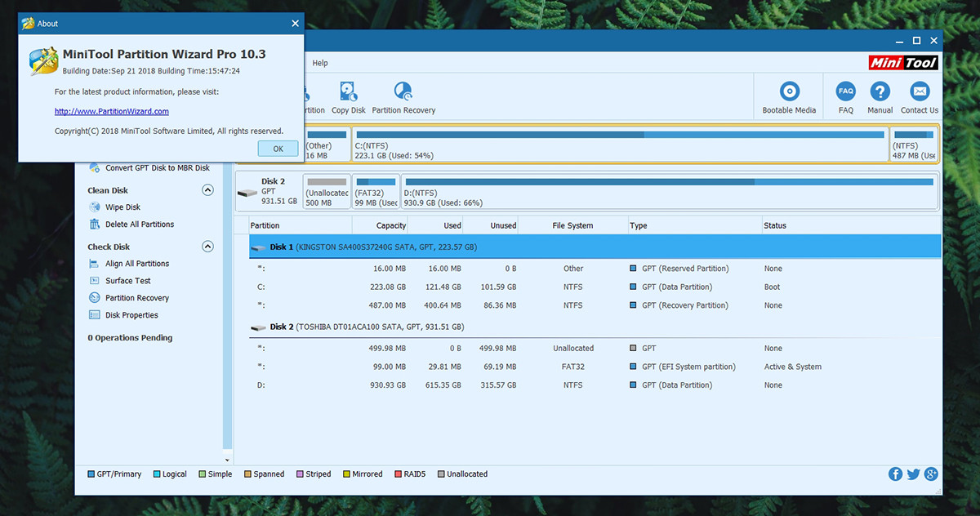Viewport: 980px width, 516px height.
Task: Select the 499.98 MB Unallocated row
Action: 595,348
